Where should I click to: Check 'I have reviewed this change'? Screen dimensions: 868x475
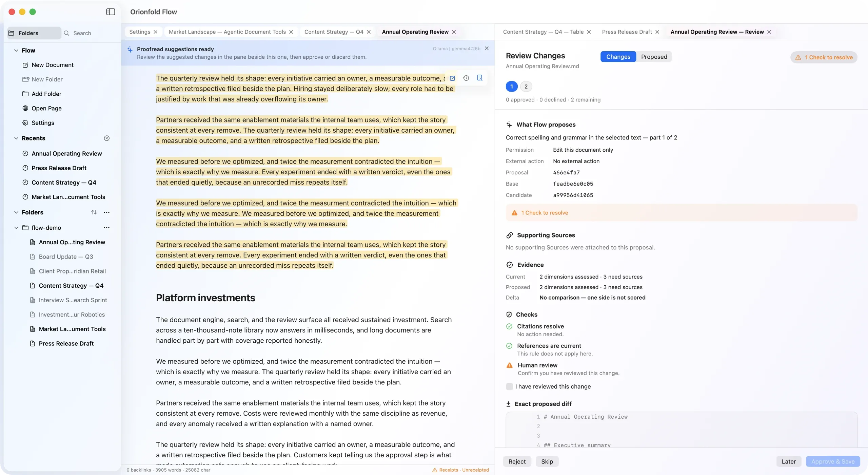[509, 386]
